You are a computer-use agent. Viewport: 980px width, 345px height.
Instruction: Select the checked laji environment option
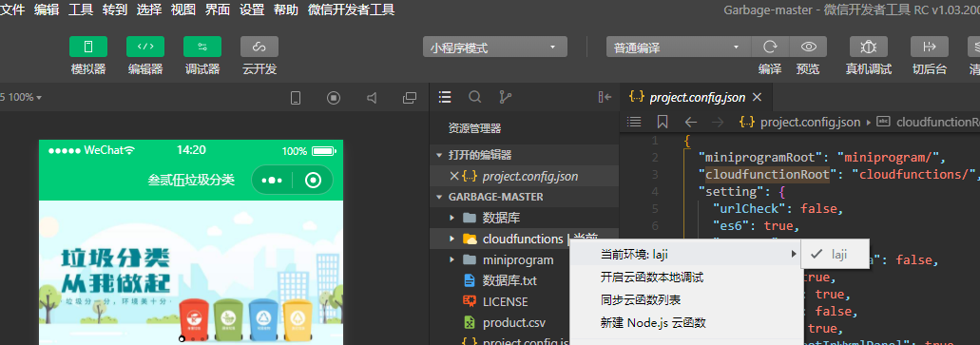point(835,255)
